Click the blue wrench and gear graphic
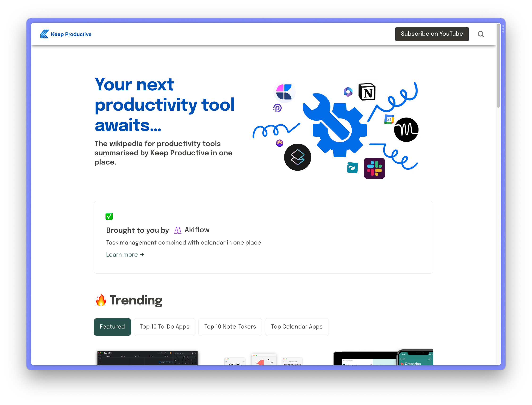Screen dimensions: 532x405 click(335, 125)
